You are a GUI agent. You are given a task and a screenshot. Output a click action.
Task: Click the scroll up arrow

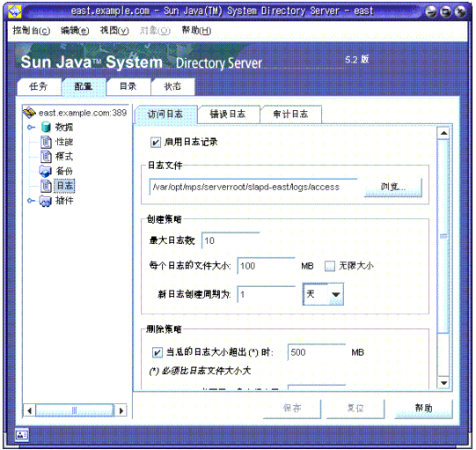click(x=443, y=133)
